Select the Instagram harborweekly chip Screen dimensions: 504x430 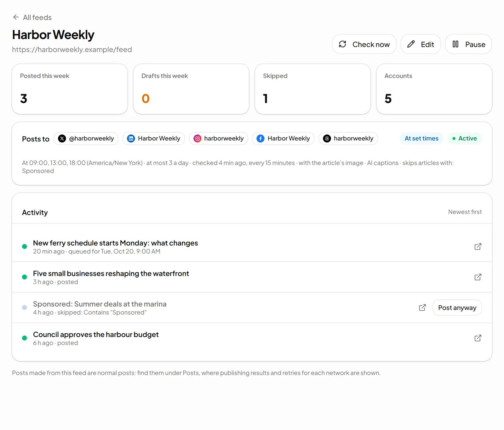pos(219,139)
